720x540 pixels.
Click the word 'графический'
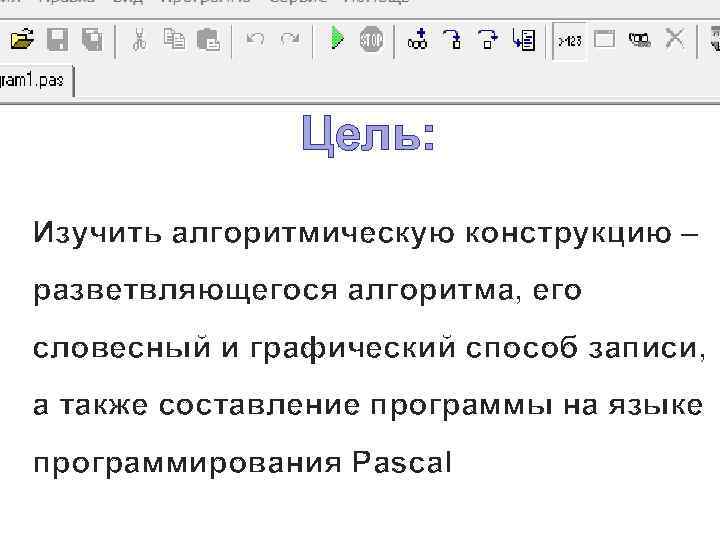pyautogui.click(x=353, y=349)
